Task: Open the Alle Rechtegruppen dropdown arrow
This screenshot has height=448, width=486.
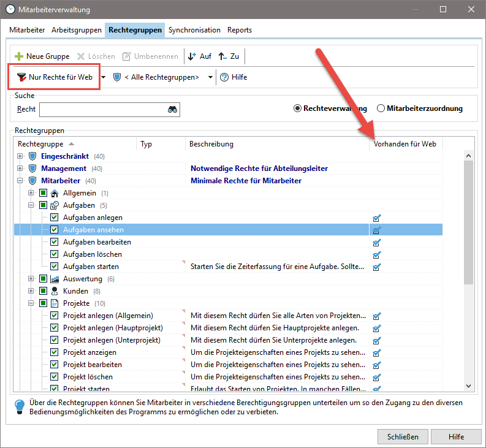Action: tap(210, 77)
